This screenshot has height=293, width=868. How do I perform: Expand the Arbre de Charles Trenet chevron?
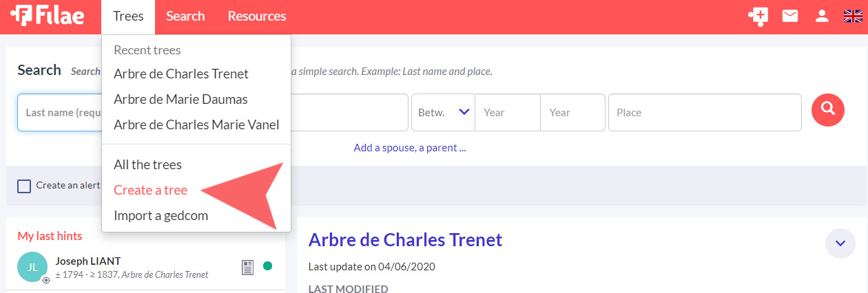[840, 243]
